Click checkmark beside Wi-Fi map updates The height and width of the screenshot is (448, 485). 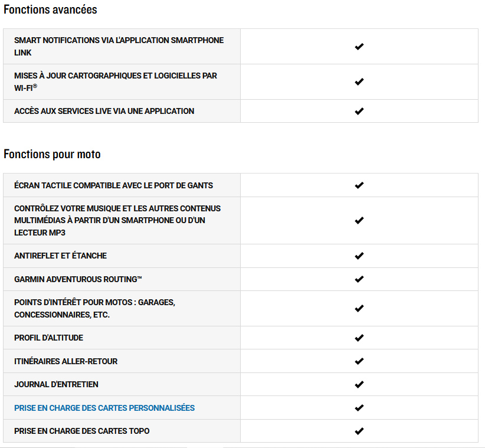[x=359, y=81]
